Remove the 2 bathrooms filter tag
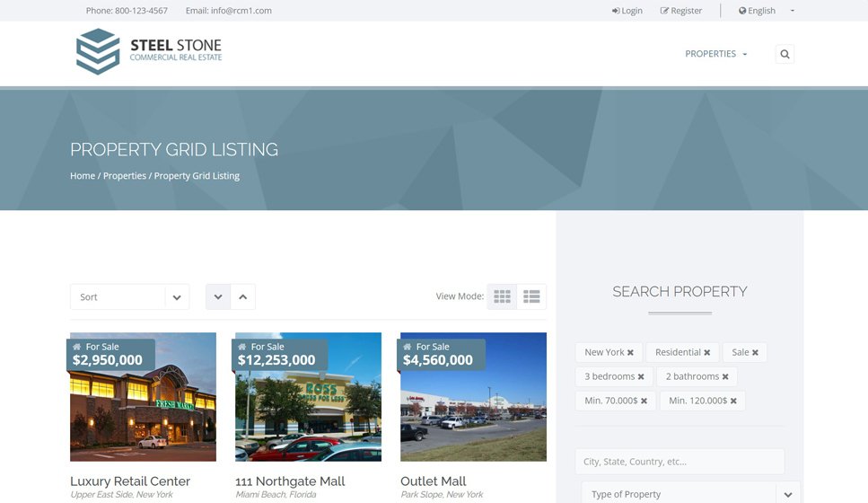The width and height of the screenshot is (868, 503). coord(725,377)
